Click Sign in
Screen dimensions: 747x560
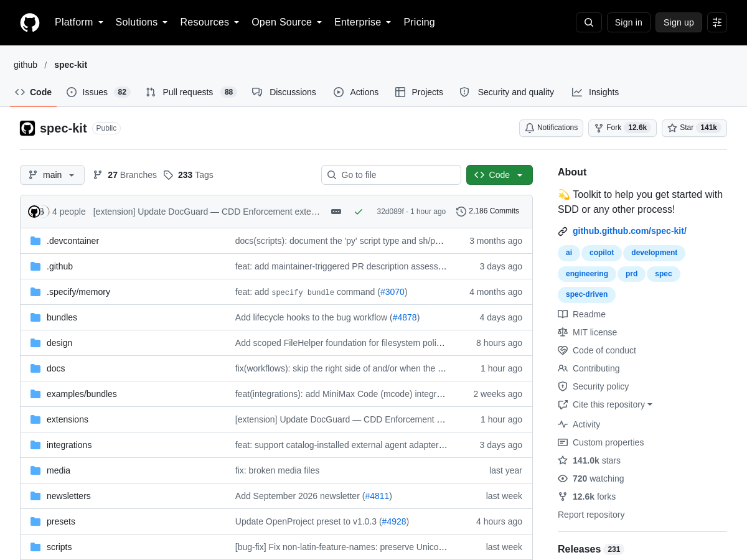pos(629,22)
